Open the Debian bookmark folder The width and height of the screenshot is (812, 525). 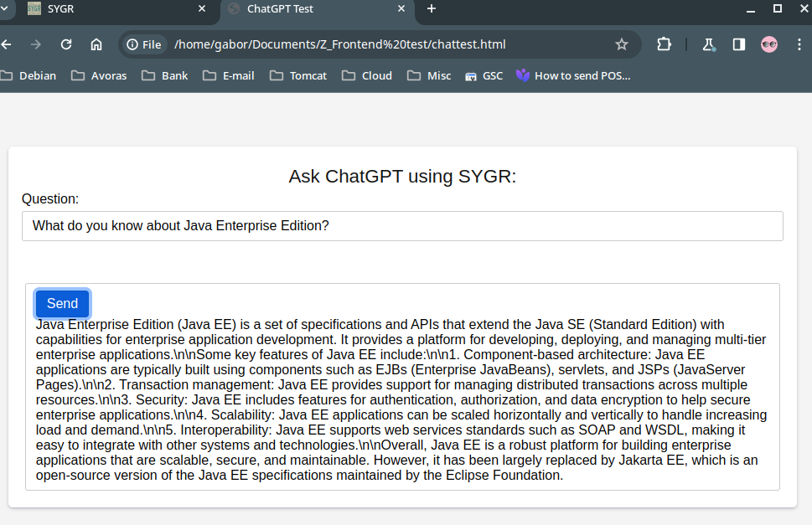coord(28,76)
